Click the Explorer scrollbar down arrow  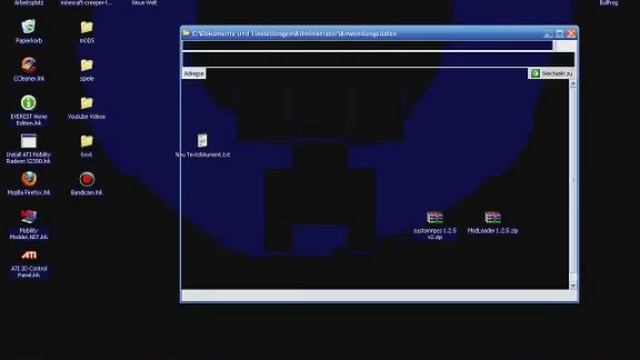[x=573, y=286]
